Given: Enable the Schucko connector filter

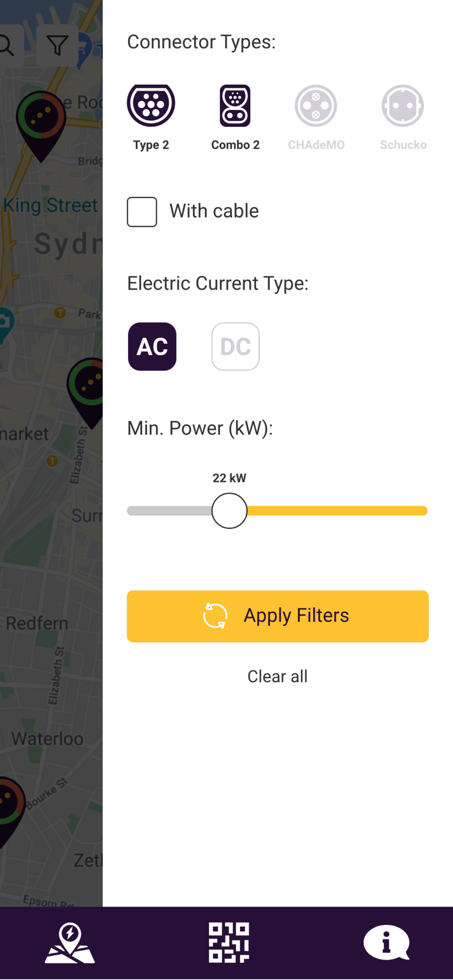Looking at the screenshot, I should pos(403,105).
